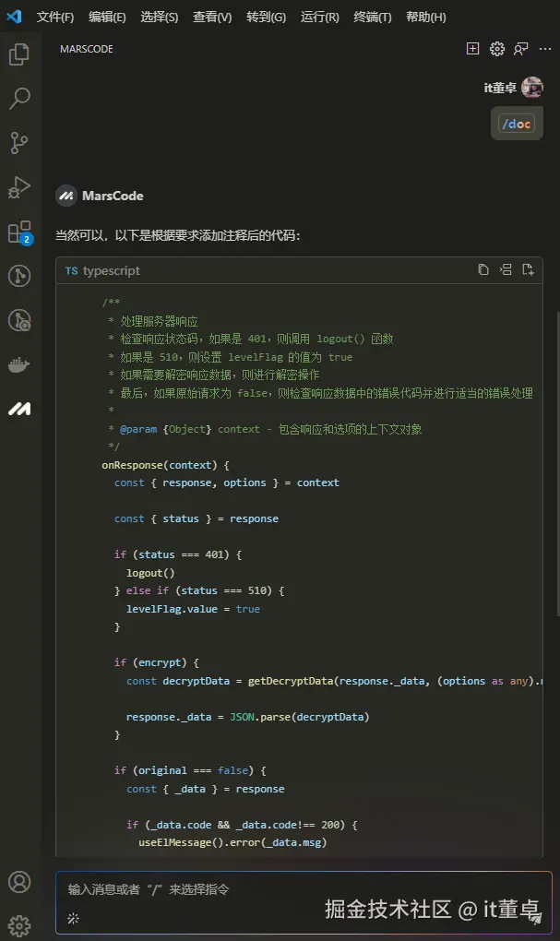The height and width of the screenshot is (941, 560).
Task: Open the more actions ellipsis menu
Action: pyautogui.click(x=545, y=49)
